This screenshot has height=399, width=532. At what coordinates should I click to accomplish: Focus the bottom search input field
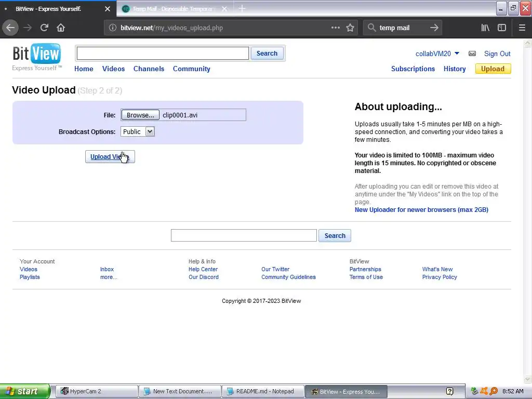(x=244, y=235)
